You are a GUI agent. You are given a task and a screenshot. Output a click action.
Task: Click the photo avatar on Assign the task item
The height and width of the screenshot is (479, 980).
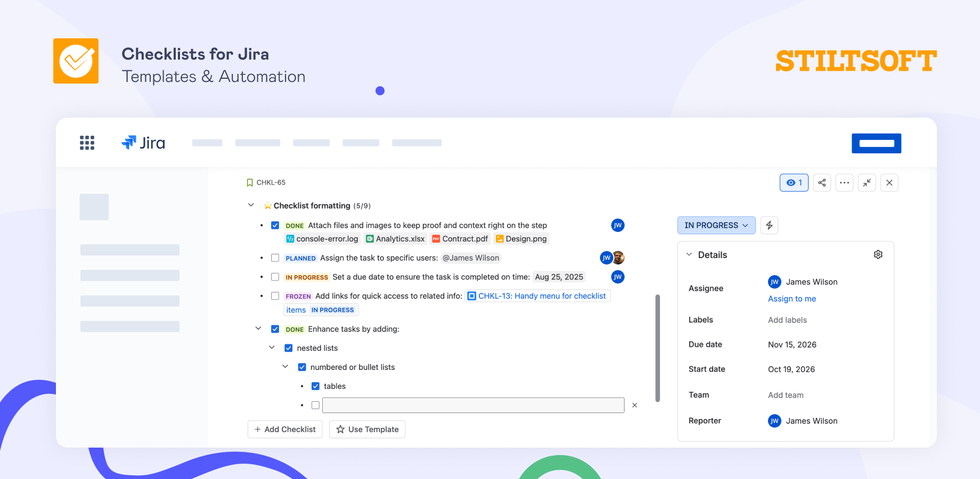point(618,258)
